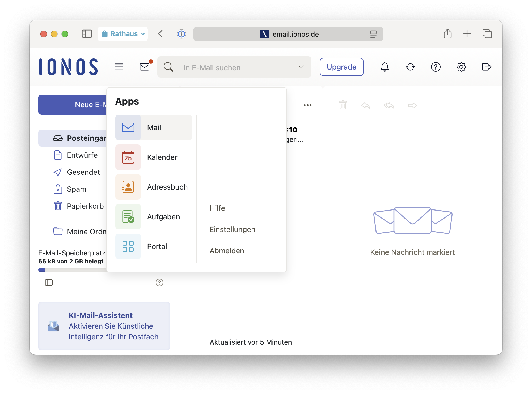Click the logout arrow icon in header
The height and width of the screenshot is (394, 532).
point(486,67)
